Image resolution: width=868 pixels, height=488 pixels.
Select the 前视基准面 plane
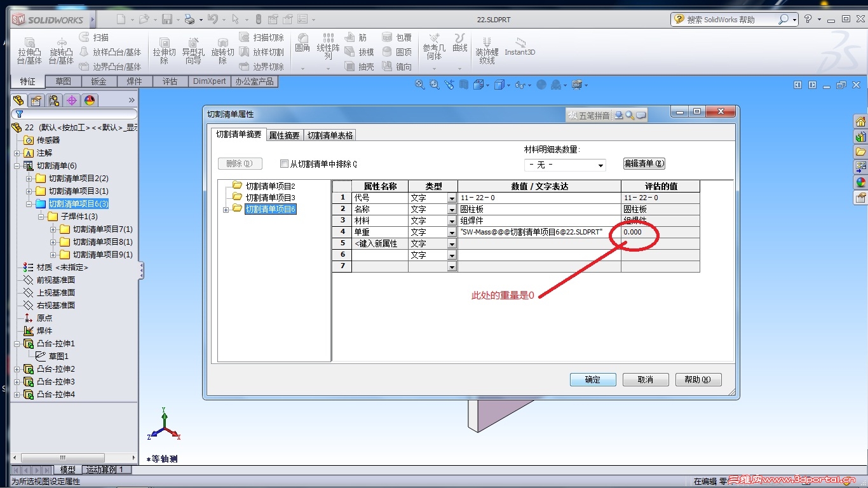(56, 280)
